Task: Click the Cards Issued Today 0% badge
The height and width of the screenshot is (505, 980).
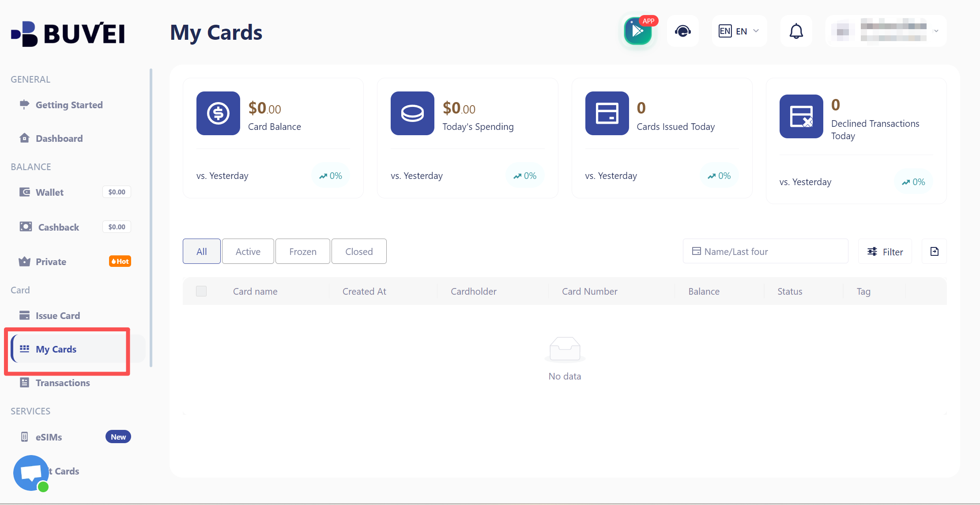Action: point(719,176)
